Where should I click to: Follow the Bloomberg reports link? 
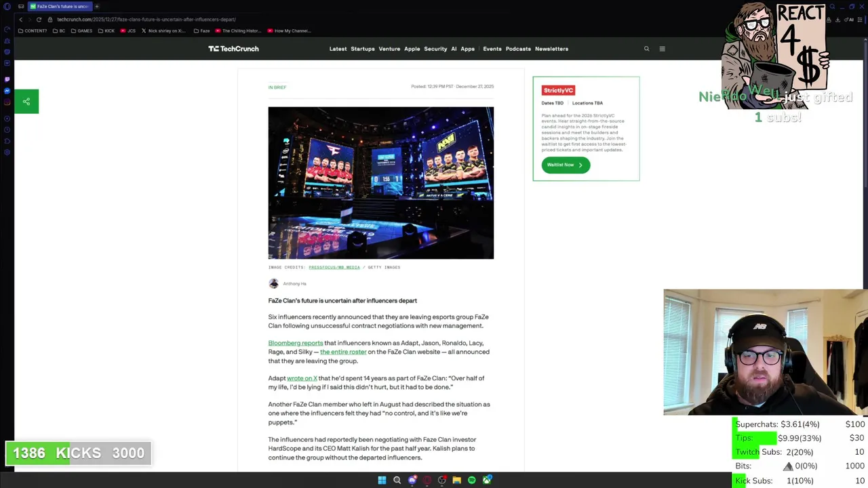296,343
